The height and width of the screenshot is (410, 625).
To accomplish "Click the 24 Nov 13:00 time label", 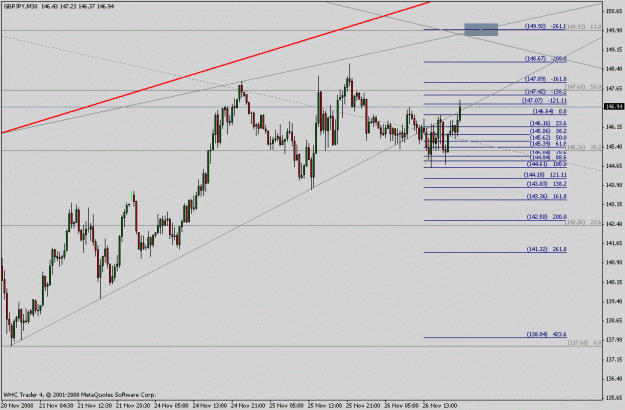I will (x=210, y=406).
